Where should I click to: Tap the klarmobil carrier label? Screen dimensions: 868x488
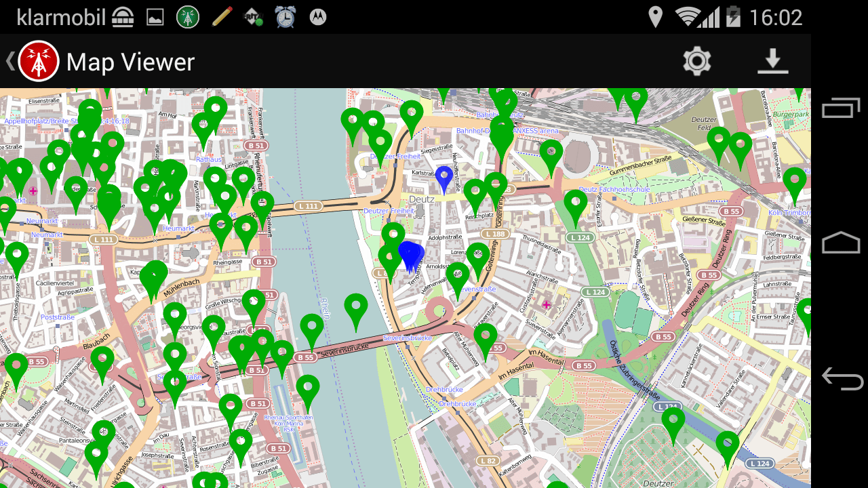pyautogui.click(x=61, y=17)
